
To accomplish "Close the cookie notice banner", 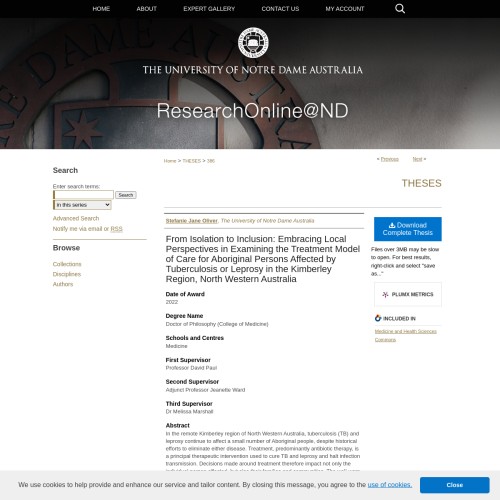I will (x=455, y=485).
